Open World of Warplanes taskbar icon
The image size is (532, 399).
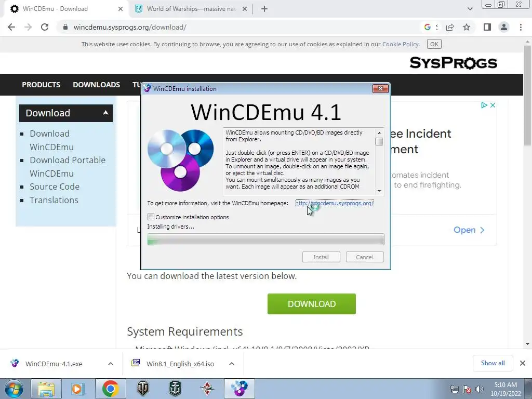click(x=207, y=389)
